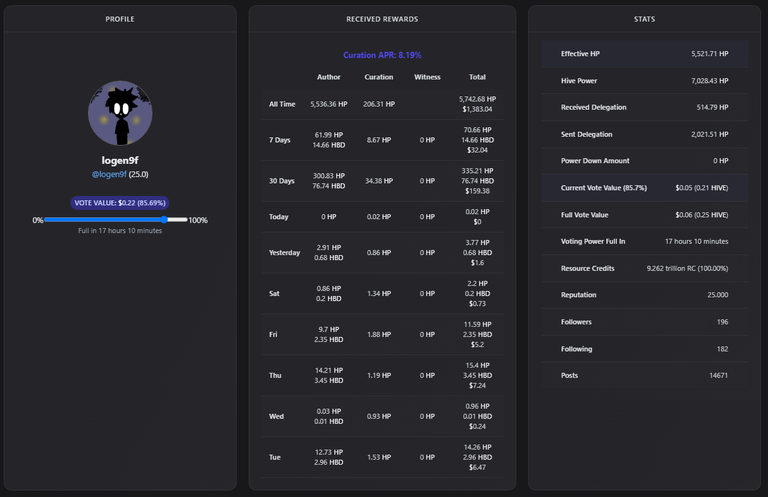Image resolution: width=768 pixels, height=497 pixels.
Task: Click the Posts stat label
Action: coord(569,376)
